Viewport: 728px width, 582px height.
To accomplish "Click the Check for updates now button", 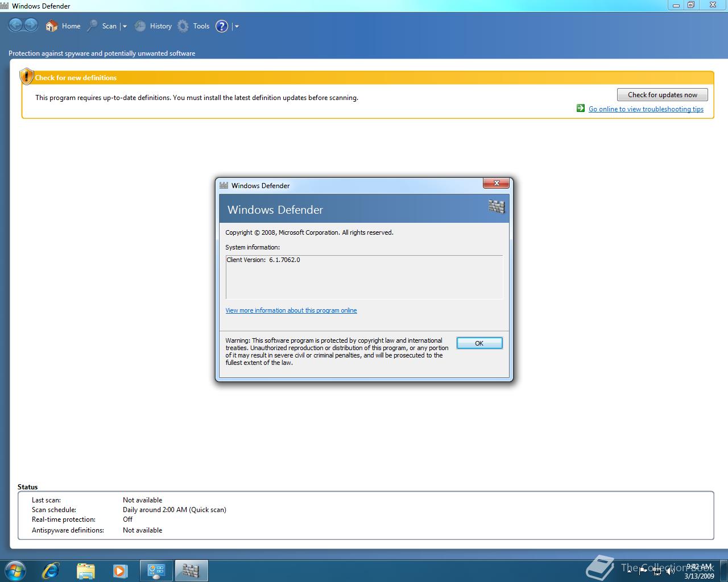I will click(662, 95).
